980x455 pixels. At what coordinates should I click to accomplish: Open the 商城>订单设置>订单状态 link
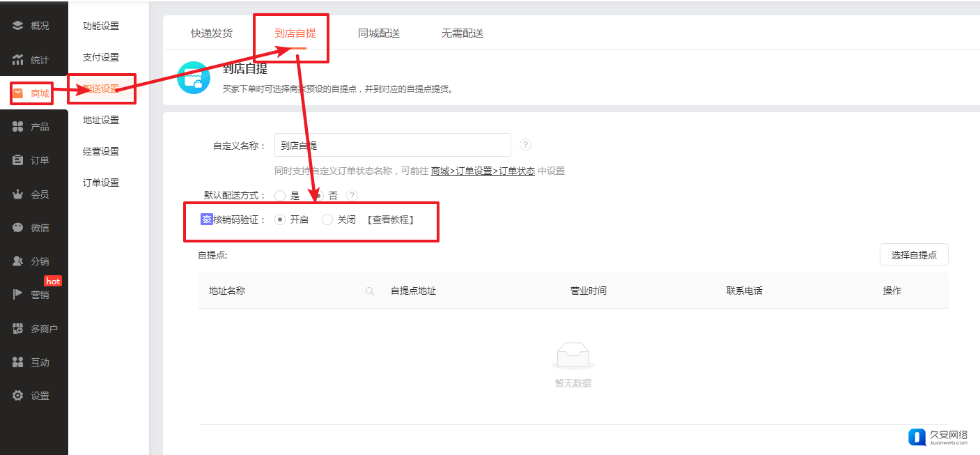[x=483, y=171]
